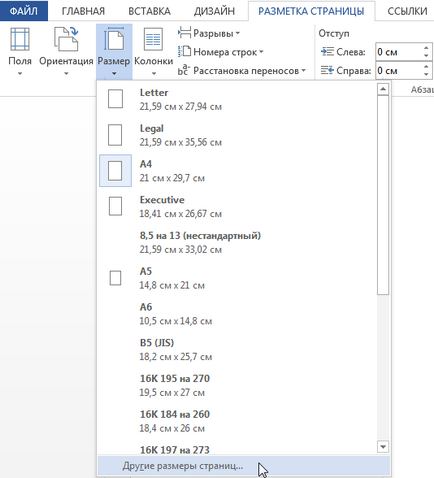Expand the Расстановка переносов dropdown arrow
Viewport: 434px width, 478px height.
tap(303, 70)
